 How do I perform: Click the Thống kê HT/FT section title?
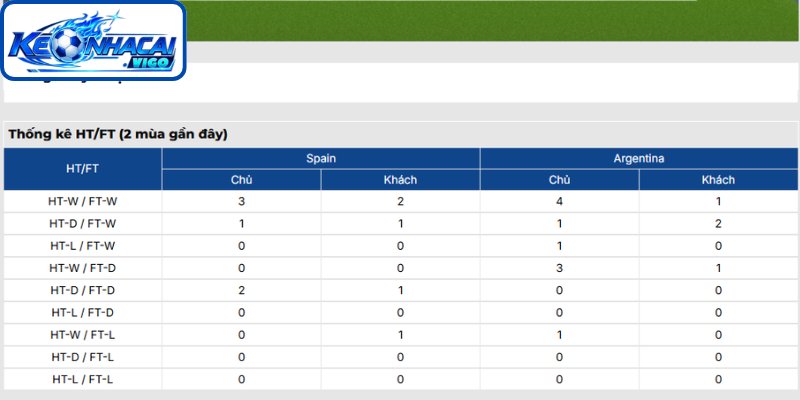(118, 135)
